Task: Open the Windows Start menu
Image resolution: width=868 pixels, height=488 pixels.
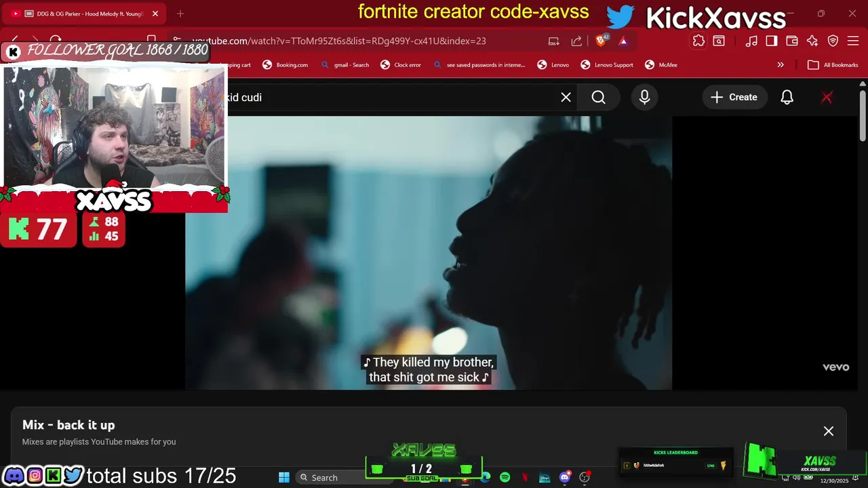Action: (284, 477)
